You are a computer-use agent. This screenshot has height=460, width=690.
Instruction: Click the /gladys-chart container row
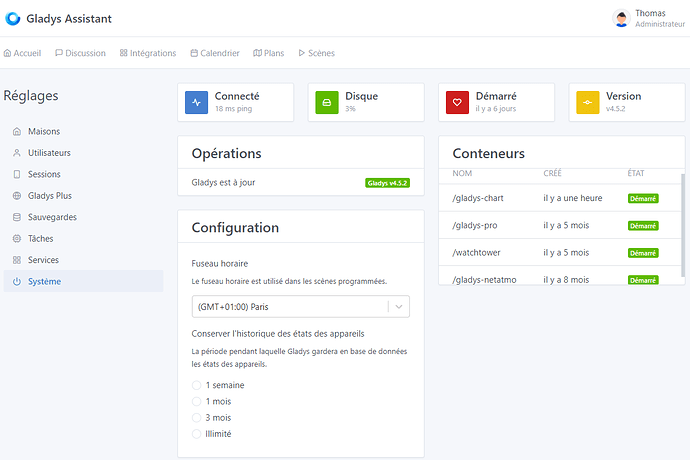point(560,198)
